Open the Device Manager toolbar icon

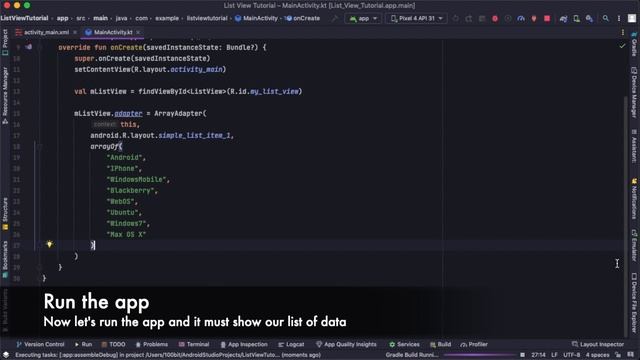point(576,18)
